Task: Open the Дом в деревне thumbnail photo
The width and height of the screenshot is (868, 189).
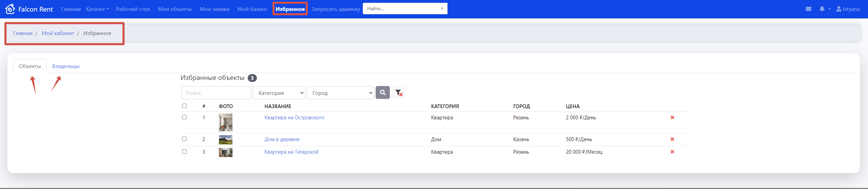Action: click(x=225, y=140)
